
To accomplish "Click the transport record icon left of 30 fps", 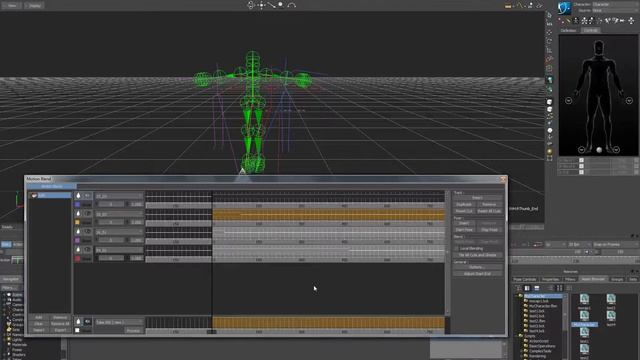I will (x=538, y=244).
